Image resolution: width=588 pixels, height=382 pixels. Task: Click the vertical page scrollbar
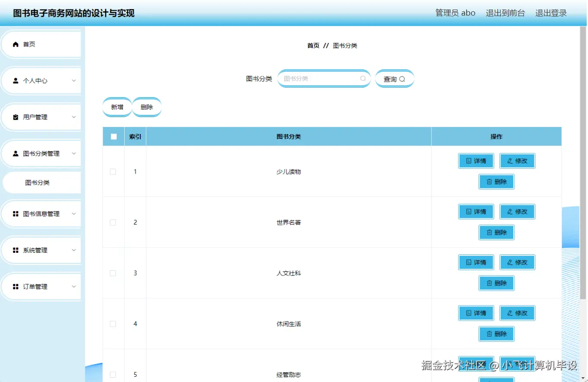click(583, 162)
